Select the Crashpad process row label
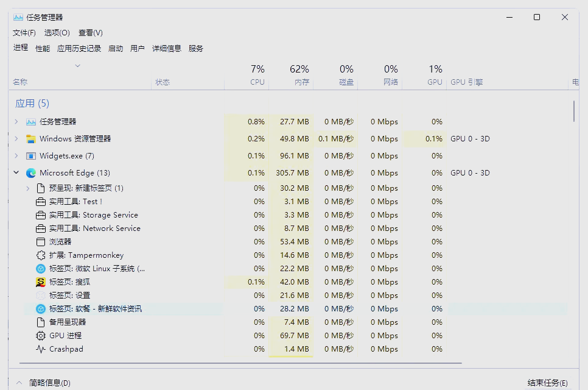The image size is (588, 390). click(66, 349)
